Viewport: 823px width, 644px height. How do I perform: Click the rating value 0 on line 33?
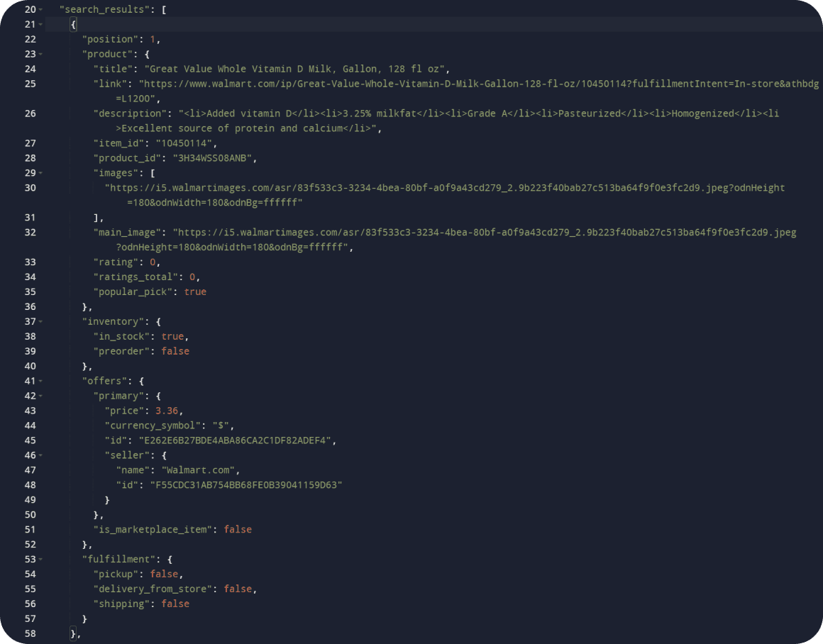click(x=153, y=262)
